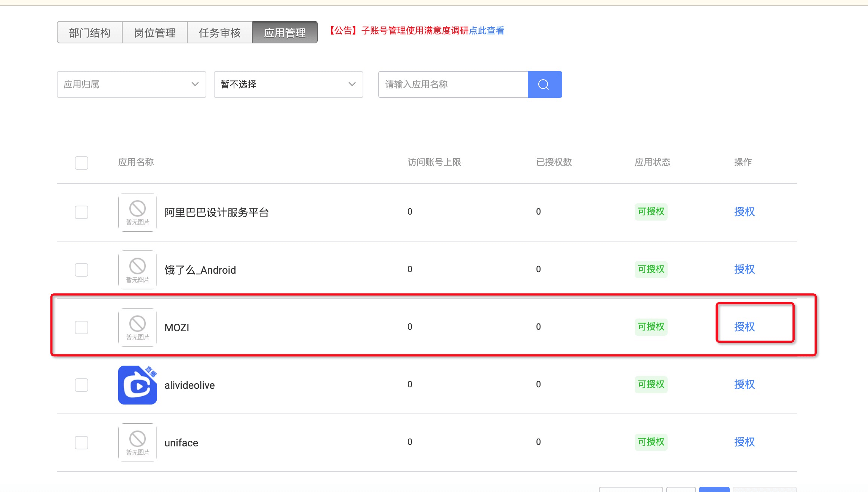Check the MOZI row checkbox
Viewport: 868px width, 492px height.
click(x=81, y=327)
